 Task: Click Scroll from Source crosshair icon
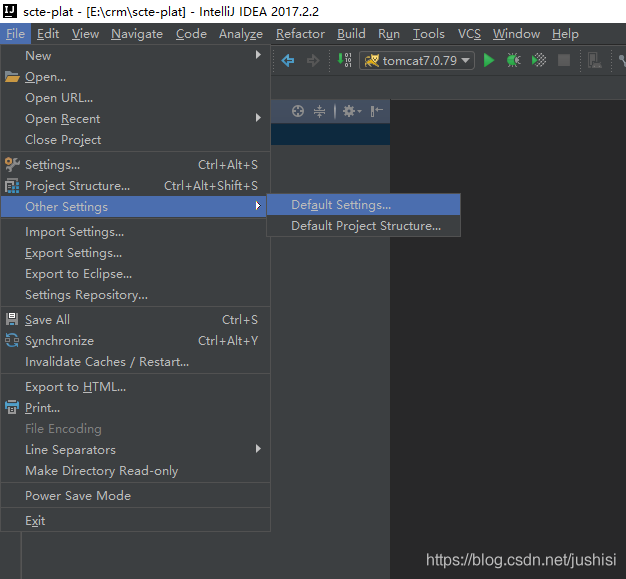coord(298,111)
